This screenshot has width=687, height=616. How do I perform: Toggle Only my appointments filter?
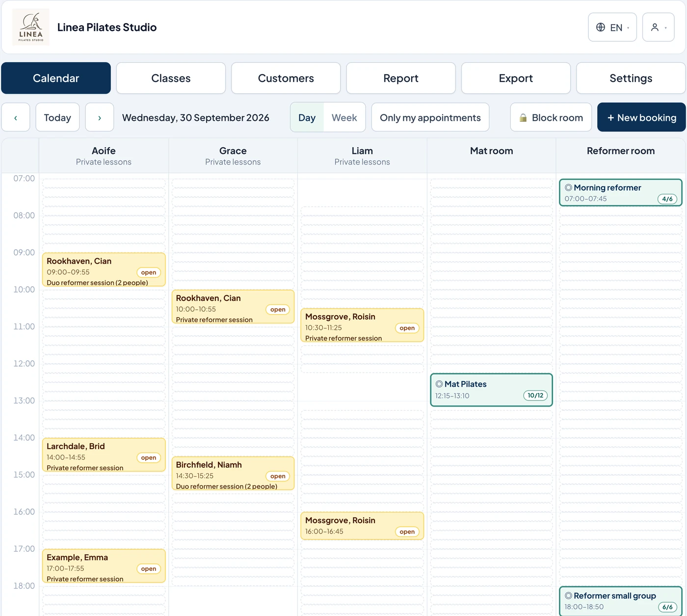pos(430,117)
